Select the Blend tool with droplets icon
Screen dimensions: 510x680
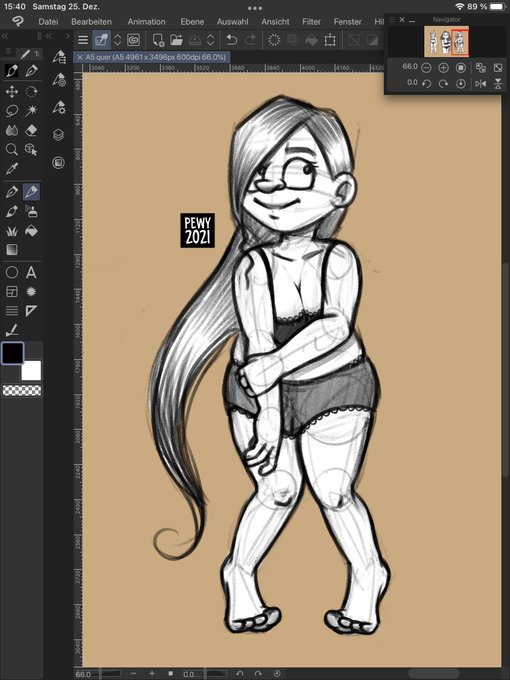click(12, 130)
